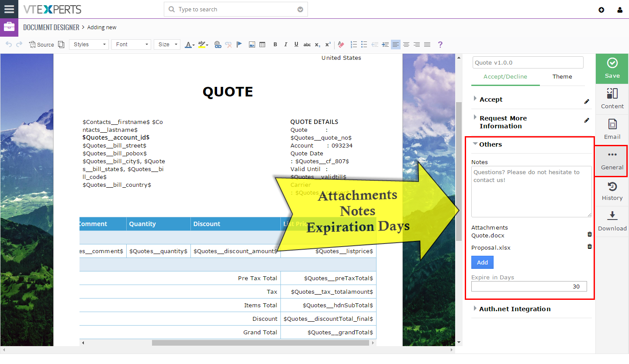This screenshot has height=364, width=629.
Task: Toggle italic formatting
Action: (x=286, y=45)
